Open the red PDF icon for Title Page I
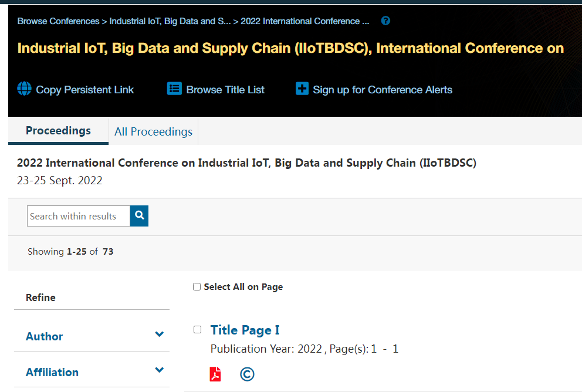 coord(215,374)
